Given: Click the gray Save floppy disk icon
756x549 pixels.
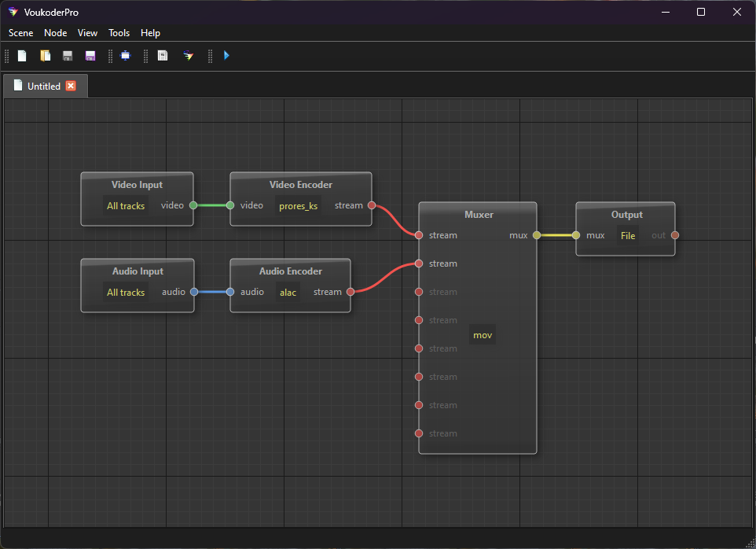Looking at the screenshot, I should tap(68, 56).
